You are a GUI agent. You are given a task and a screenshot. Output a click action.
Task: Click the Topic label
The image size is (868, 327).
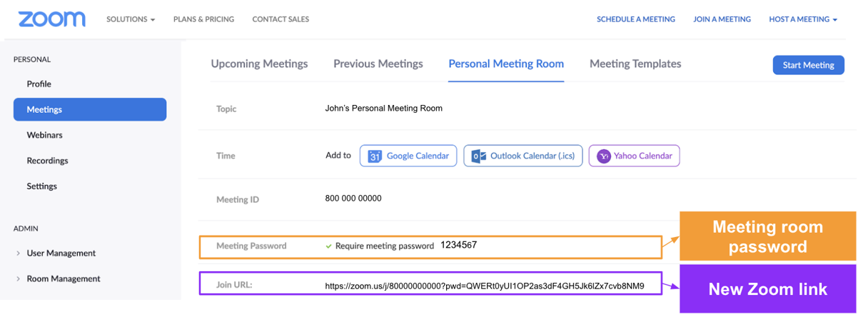[226, 109]
